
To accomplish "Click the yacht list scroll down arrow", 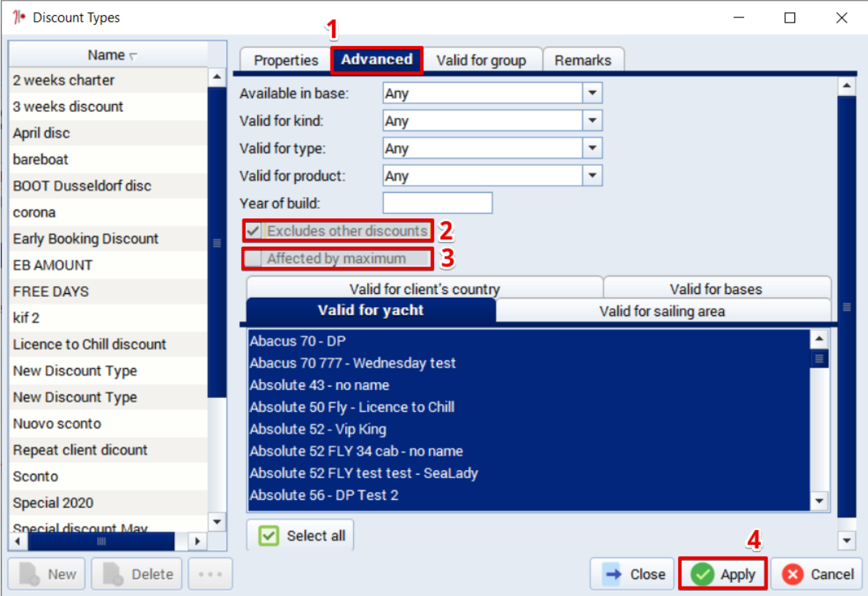I will pos(818,501).
